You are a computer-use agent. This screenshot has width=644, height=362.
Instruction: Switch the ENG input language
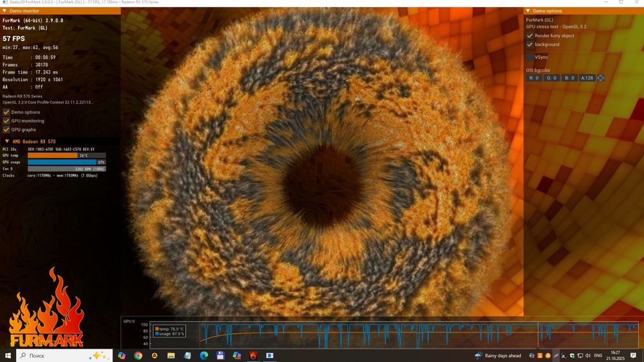tap(598, 356)
